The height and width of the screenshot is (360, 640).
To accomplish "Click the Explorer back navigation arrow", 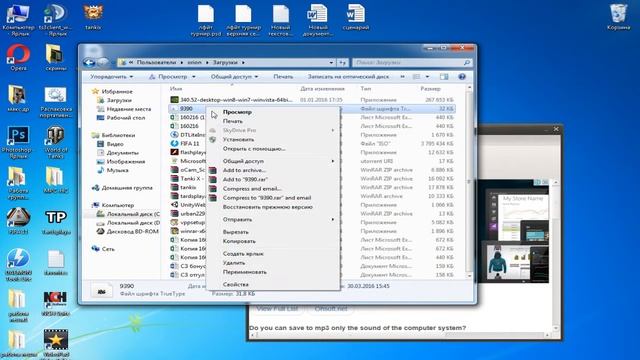I will 89,62.
